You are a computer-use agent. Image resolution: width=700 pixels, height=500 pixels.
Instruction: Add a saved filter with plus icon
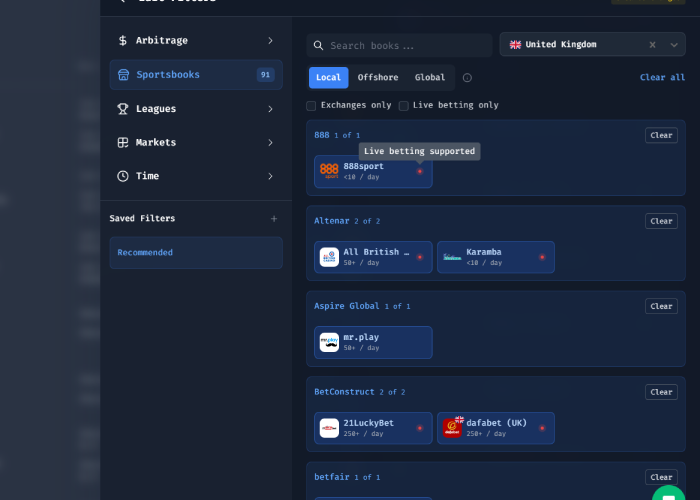click(274, 218)
